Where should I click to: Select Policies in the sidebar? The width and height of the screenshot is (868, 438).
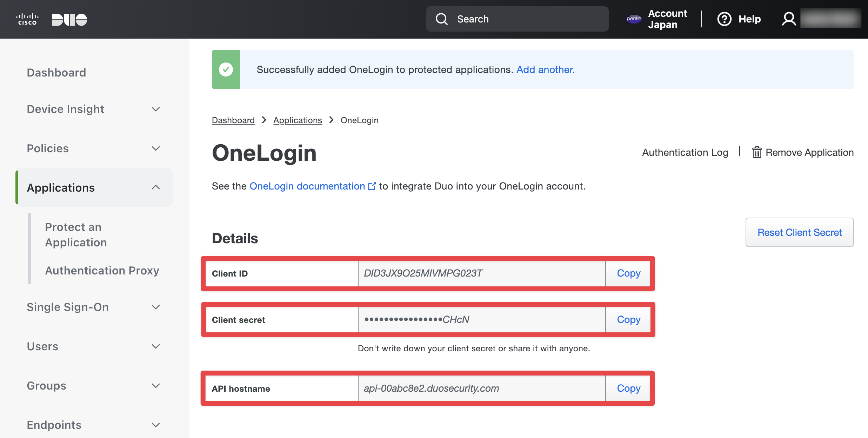pos(48,148)
